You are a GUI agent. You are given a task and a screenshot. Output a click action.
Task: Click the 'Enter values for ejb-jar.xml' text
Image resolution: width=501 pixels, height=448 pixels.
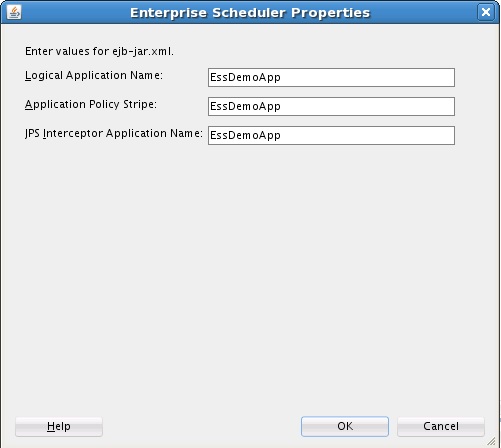point(99,51)
